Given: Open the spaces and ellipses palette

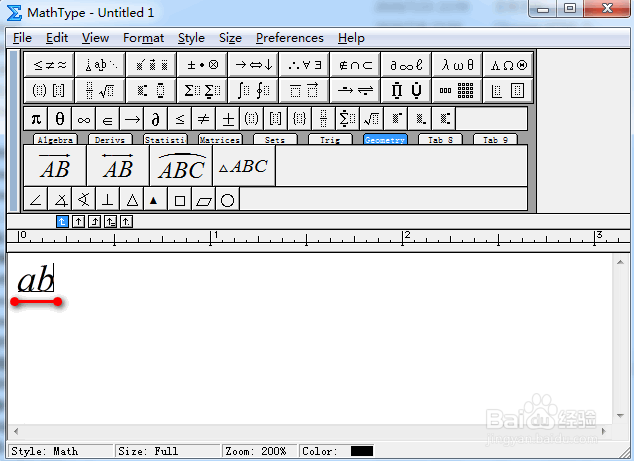Looking at the screenshot, I should [100, 64].
